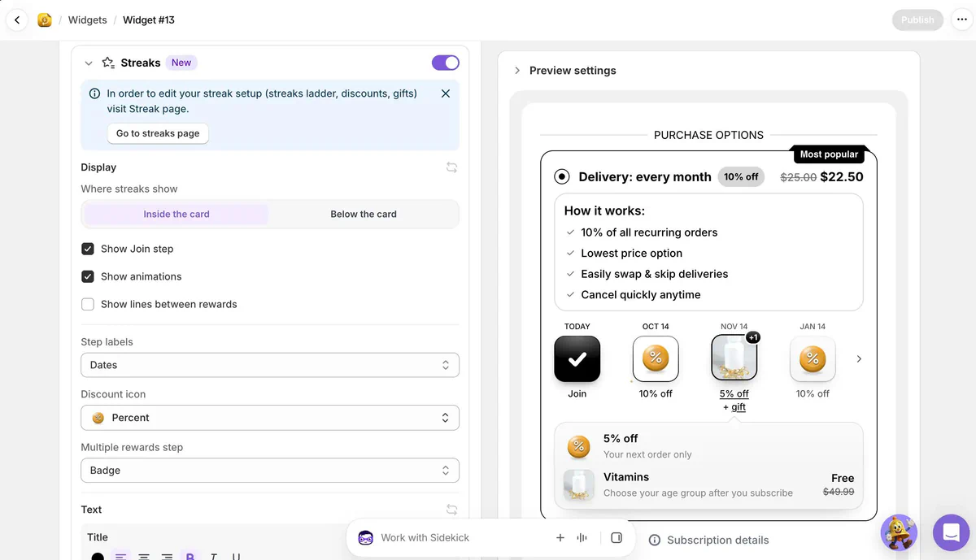Advance streak rewards with right arrow

[859, 358]
